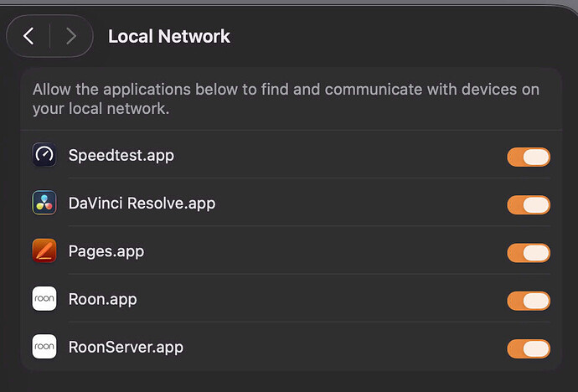578x392 pixels.
Task: Switch off the Roon.app toggle
Action: pyautogui.click(x=529, y=301)
